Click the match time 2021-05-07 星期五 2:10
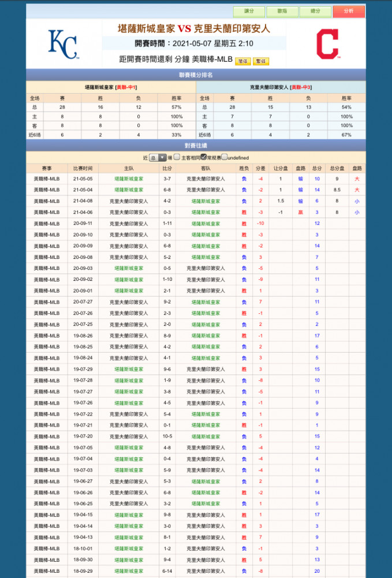The width and height of the screenshot is (392, 578). [213, 43]
